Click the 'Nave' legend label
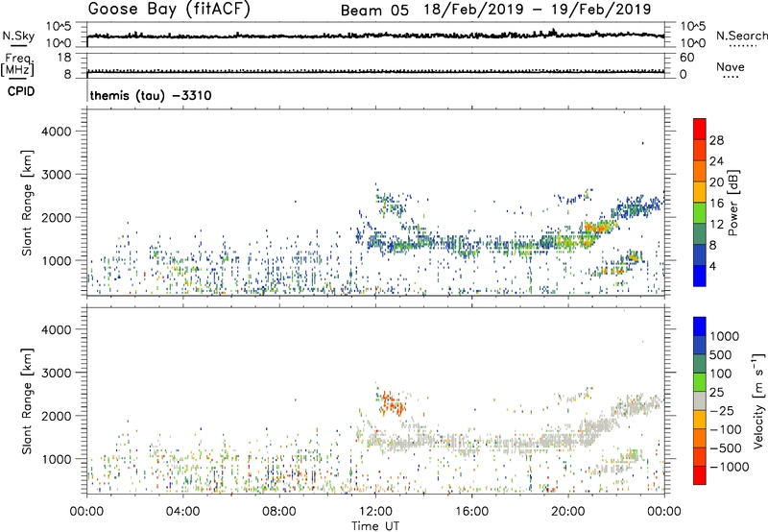The image size is (768, 532). (x=731, y=66)
